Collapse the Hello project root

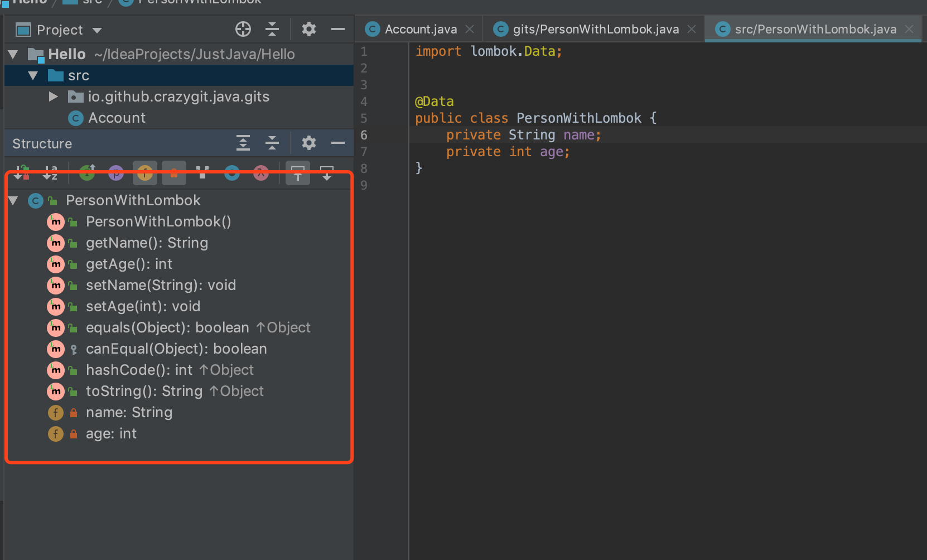pos(13,55)
